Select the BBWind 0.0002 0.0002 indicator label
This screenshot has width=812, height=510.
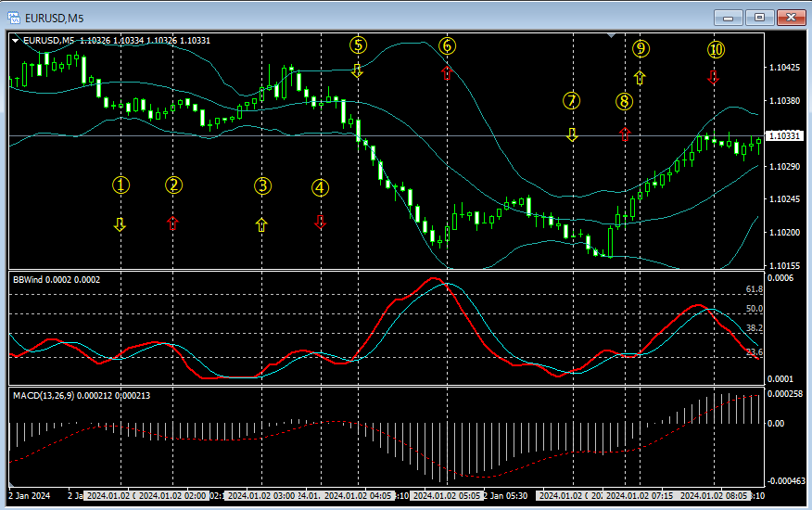pos(57,279)
